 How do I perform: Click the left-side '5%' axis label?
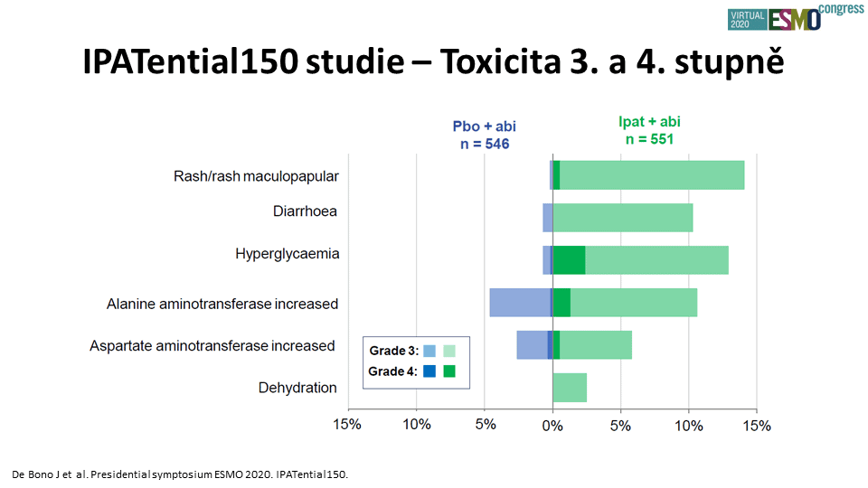486,425
